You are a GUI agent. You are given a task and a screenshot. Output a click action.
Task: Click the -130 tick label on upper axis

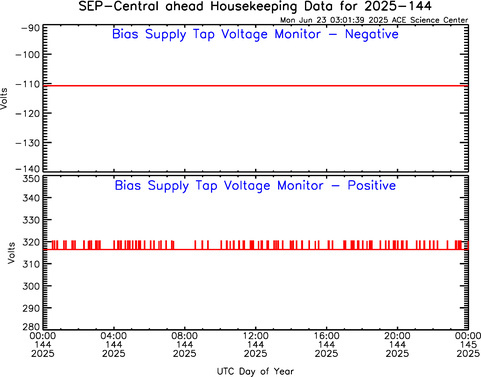(28, 143)
